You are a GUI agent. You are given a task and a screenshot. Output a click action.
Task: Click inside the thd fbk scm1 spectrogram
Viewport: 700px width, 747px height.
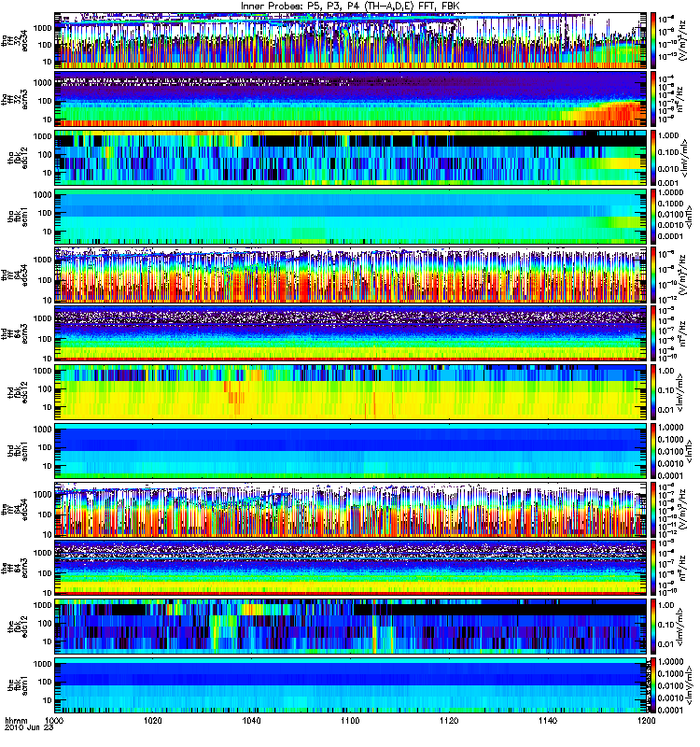[x=351, y=451]
